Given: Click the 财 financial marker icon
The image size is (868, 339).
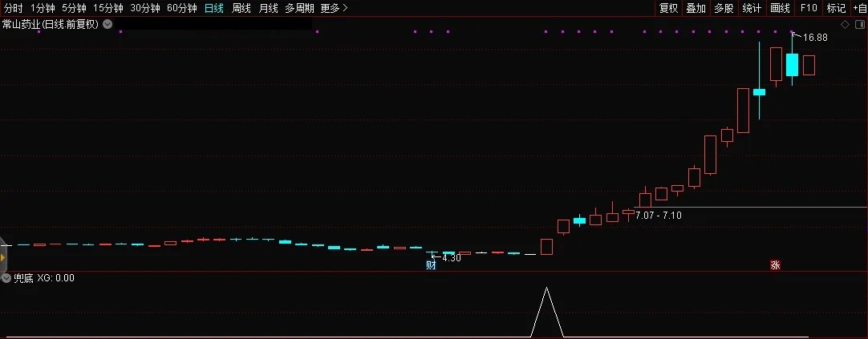Looking at the screenshot, I should (x=432, y=265).
